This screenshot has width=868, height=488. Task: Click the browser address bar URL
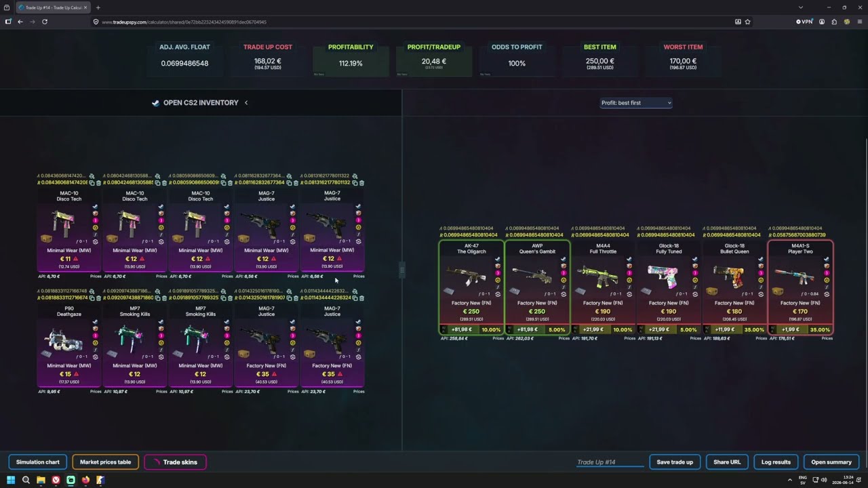point(184,22)
